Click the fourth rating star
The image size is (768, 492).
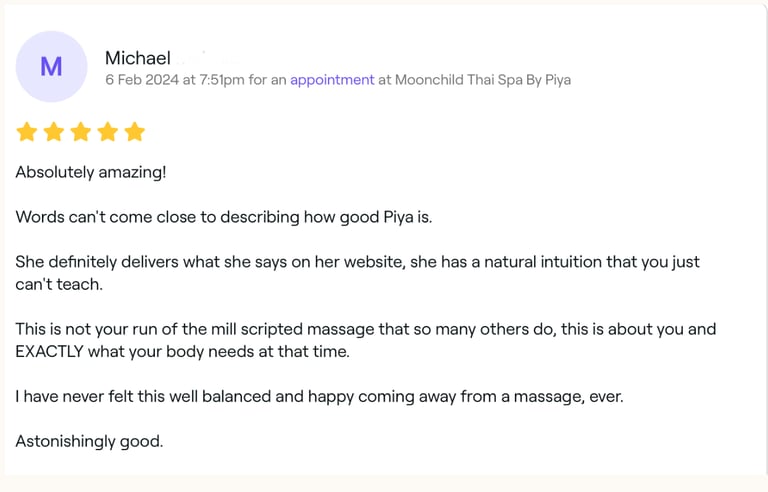tap(107, 132)
